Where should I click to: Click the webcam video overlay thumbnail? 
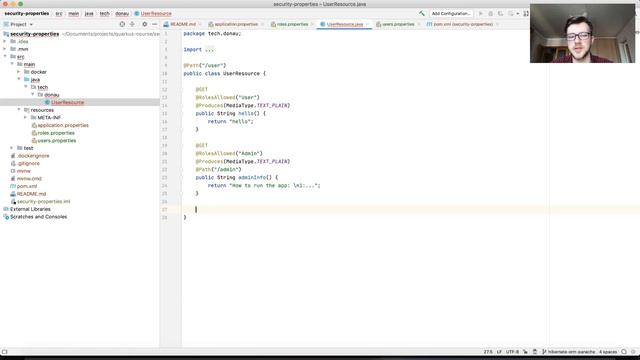(582, 33)
